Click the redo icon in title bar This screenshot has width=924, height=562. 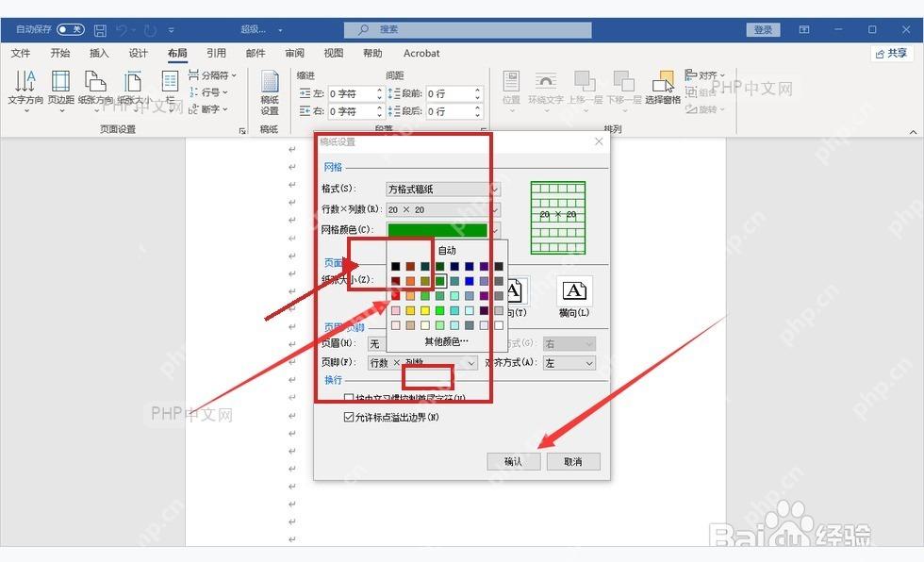pos(150,29)
